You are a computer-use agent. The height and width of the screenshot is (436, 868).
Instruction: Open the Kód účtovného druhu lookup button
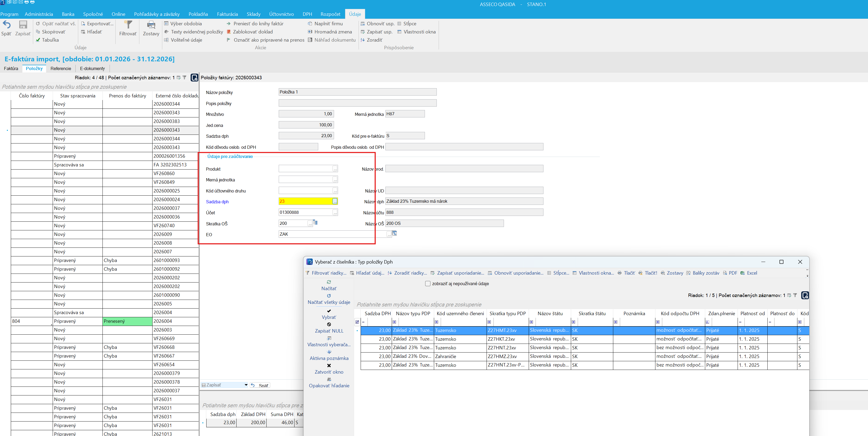pos(335,191)
